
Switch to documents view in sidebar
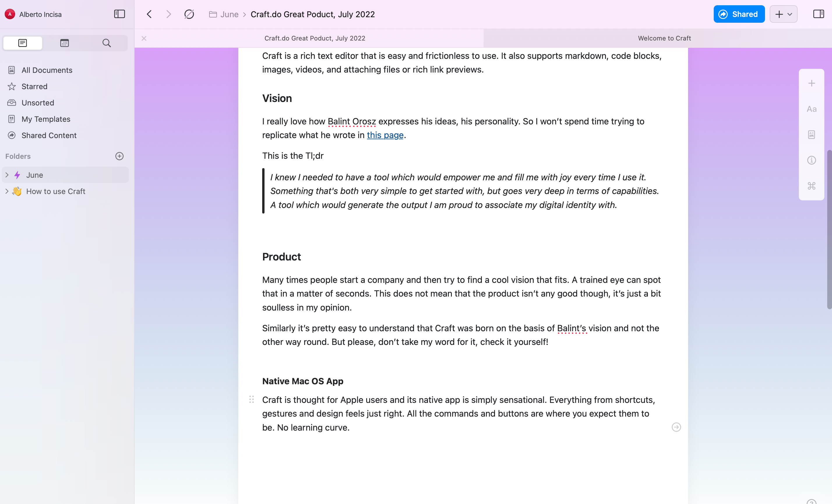point(23,43)
